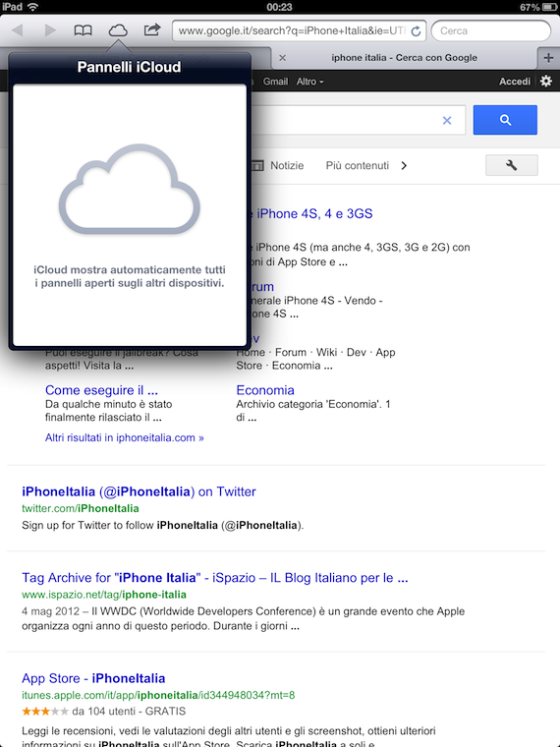Tap the iCloud tabs cloud icon
This screenshot has width=560, height=747.
(118, 30)
